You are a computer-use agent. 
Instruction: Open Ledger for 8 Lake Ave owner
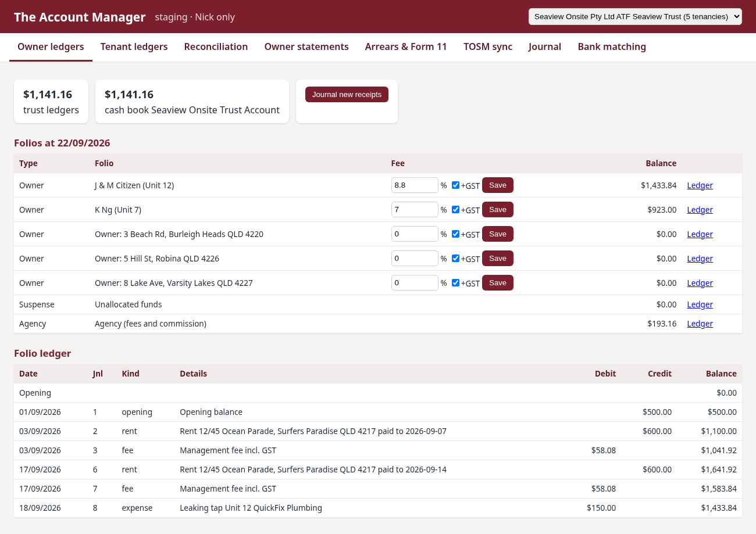(700, 283)
